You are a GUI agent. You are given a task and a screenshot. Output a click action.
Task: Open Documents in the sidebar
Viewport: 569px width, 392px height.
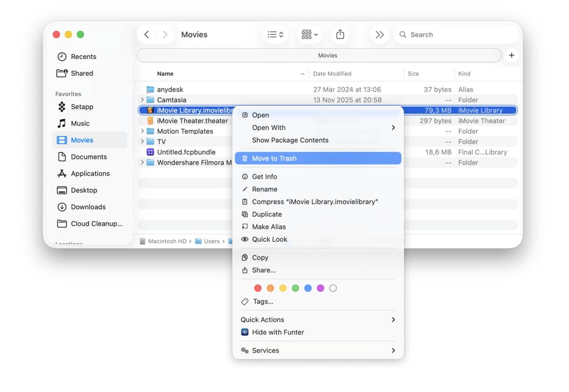coord(88,157)
